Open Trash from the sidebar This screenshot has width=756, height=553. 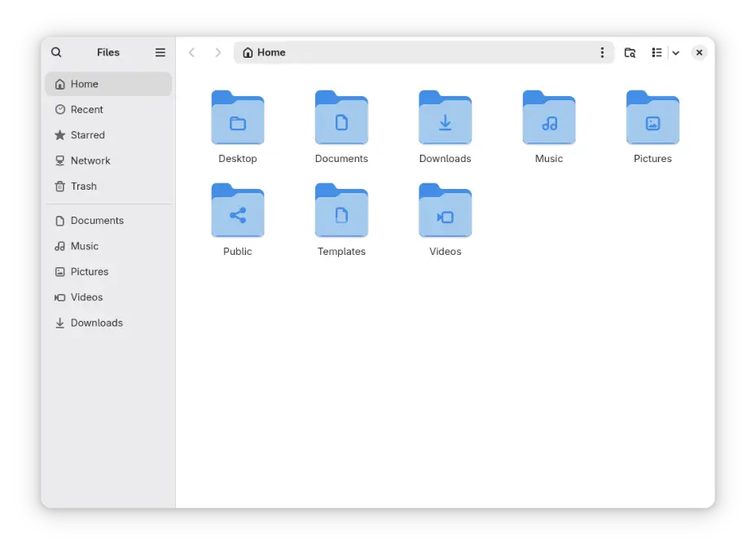click(83, 187)
